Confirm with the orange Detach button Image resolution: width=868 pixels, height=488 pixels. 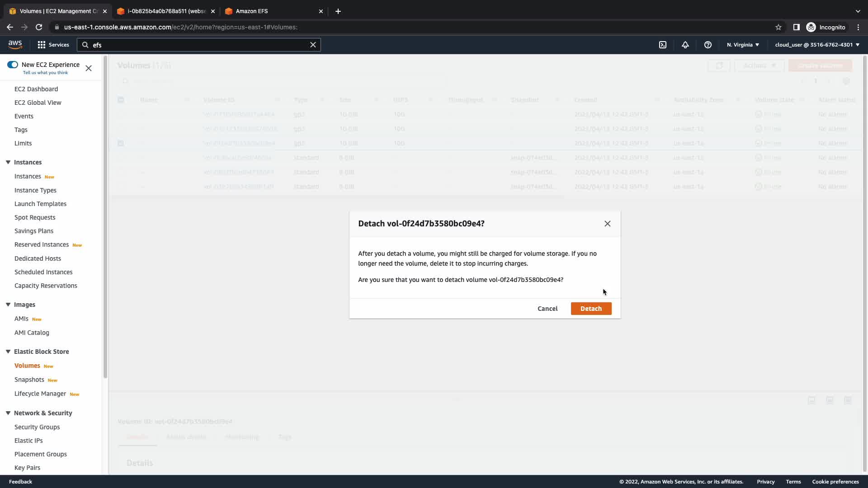click(591, 309)
